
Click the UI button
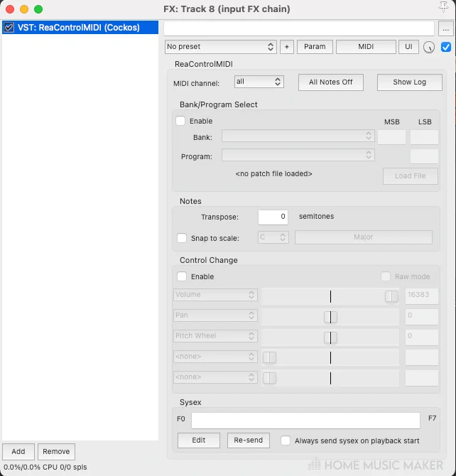(x=408, y=47)
